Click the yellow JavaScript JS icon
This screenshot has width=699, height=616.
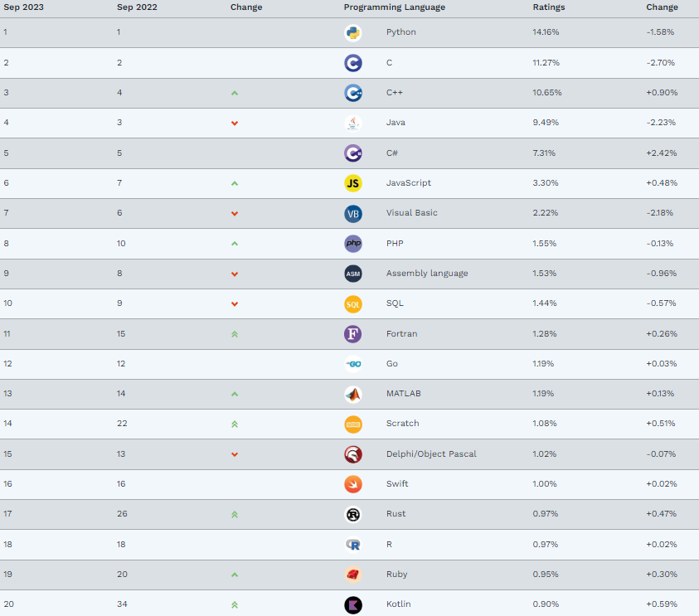click(x=353, y=183)
